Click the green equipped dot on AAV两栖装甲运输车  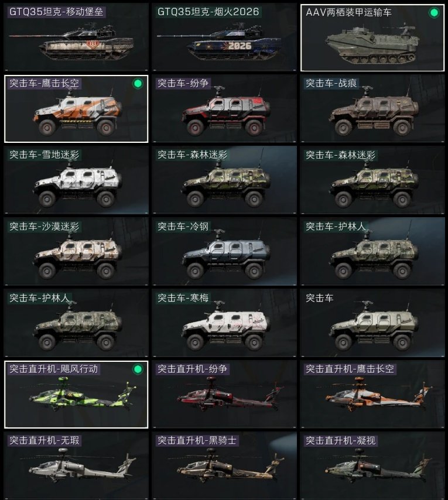[x=434, y=13]
